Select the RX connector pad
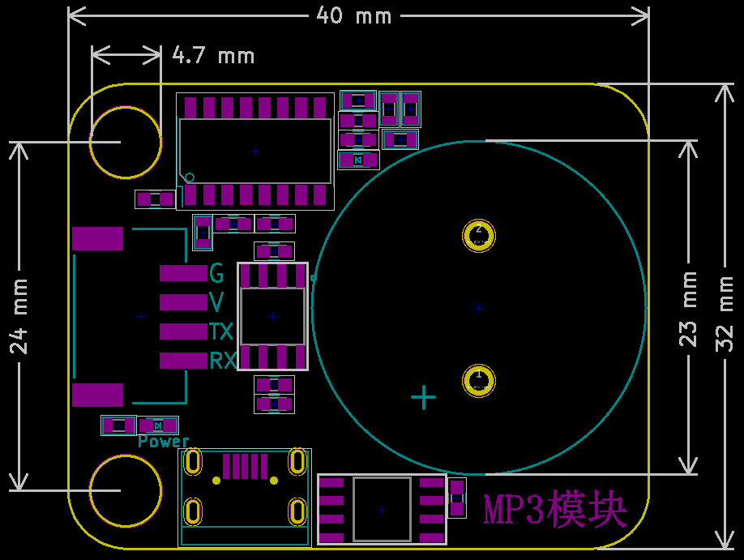Image resolution: width=744 pixels, height=560 pixels. (x=184, y=360)
